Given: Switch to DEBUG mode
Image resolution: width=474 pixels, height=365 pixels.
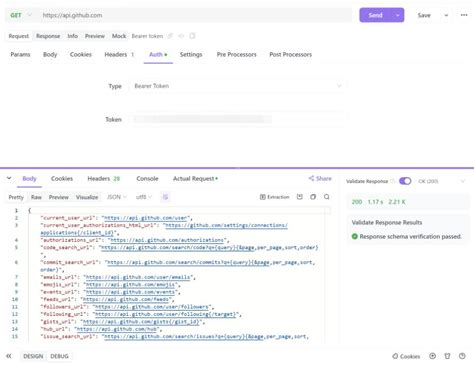Looking at the screenshot, I should [59, 356].
